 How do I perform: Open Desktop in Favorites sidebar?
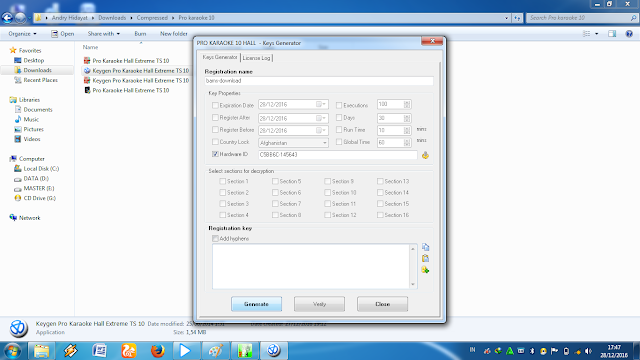(29, 60)
